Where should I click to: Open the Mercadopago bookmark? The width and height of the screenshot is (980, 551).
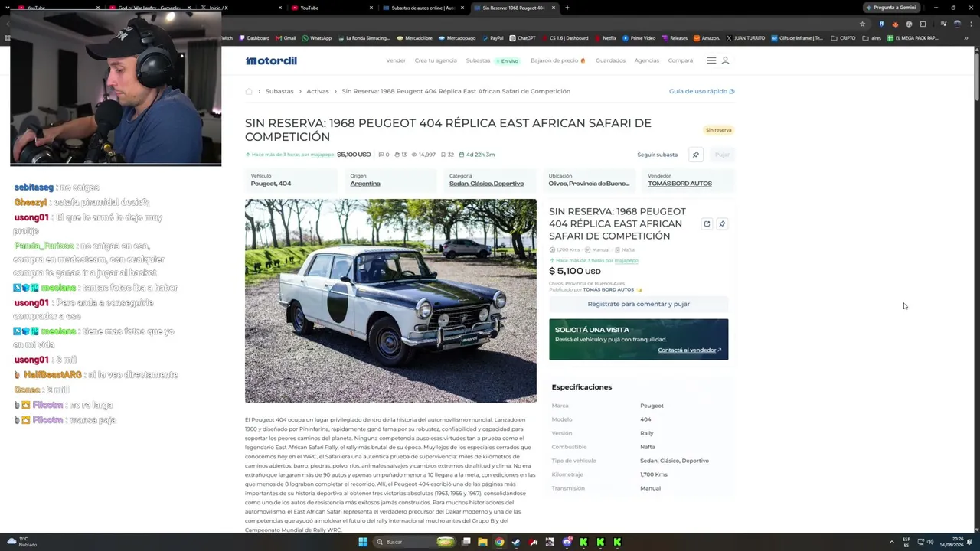pyautogui.click(x=457, y=38)
